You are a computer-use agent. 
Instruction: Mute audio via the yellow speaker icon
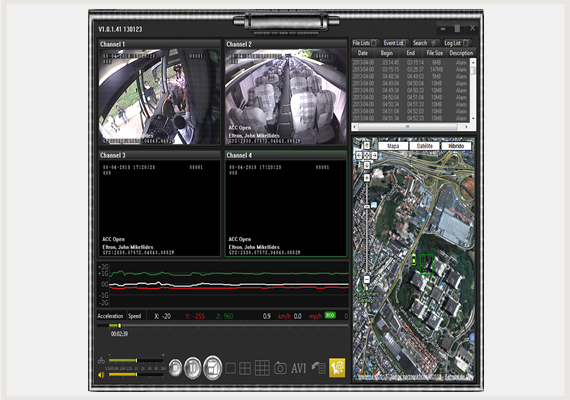[101, 375]
